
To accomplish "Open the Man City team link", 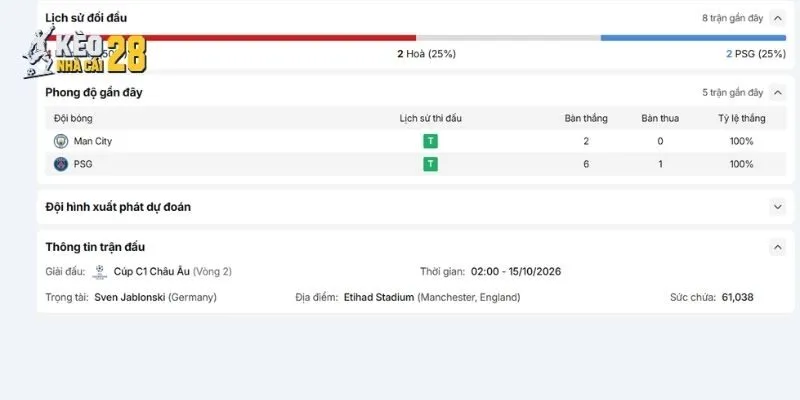I will 93,141.
